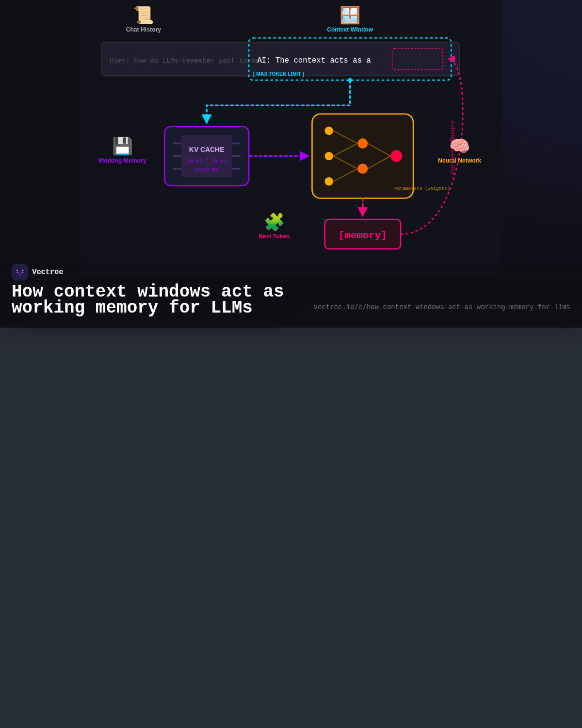
Task: Open vectree.io article link
Action: [442, 307]
